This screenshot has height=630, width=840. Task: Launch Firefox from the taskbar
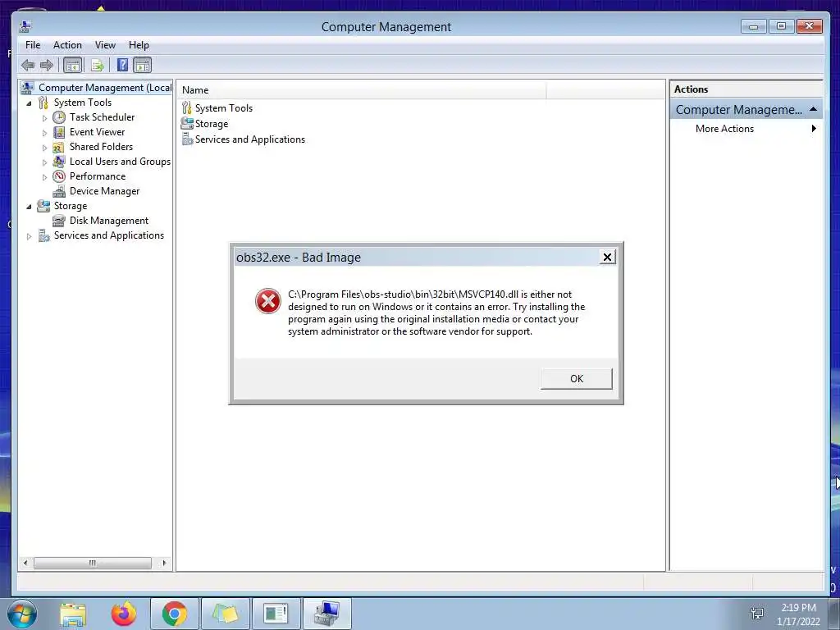[x=124, y=614]
